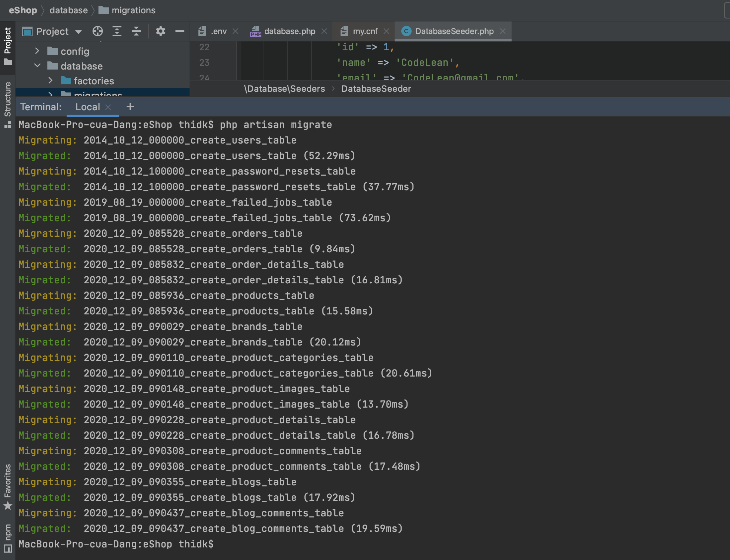Close the DatabaseSeeder.php tab
Screen dimensions: 730x560
click(x=503, y=31)
